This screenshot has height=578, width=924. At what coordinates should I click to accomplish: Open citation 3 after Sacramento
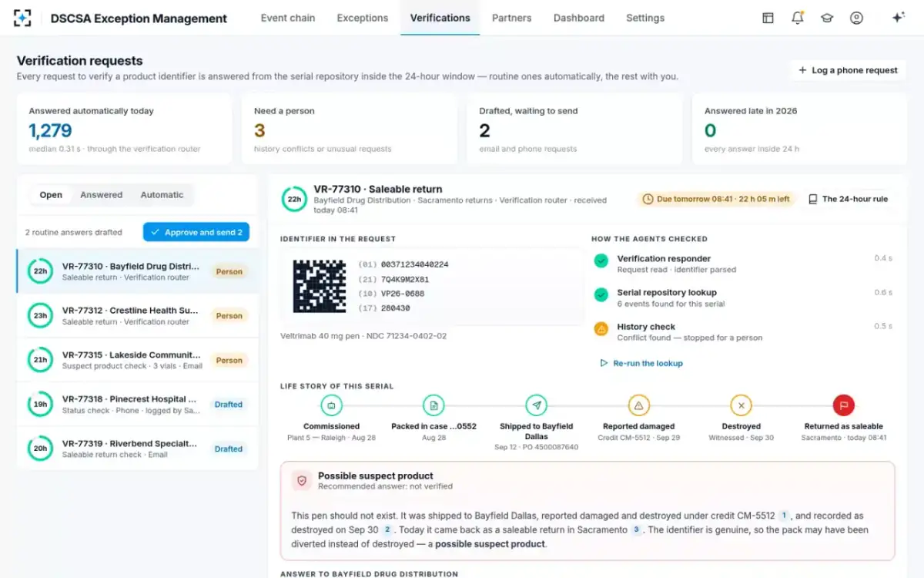pos(636,530)
